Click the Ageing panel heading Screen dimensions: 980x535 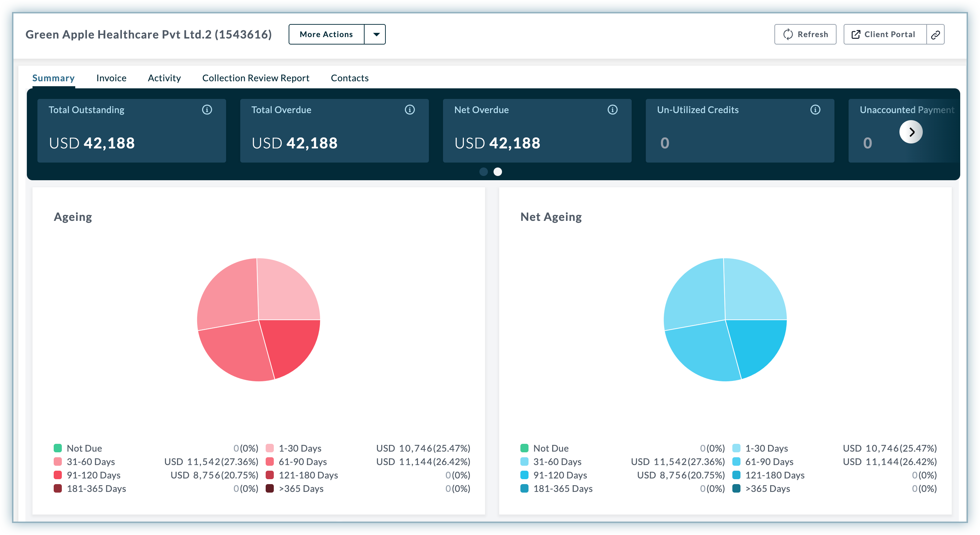[73, 217]
